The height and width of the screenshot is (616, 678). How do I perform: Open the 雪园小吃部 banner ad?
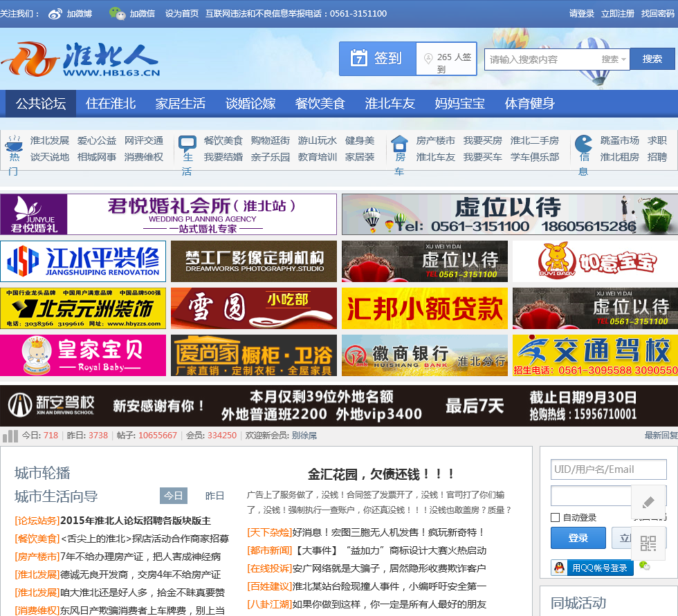coord(254,308)
